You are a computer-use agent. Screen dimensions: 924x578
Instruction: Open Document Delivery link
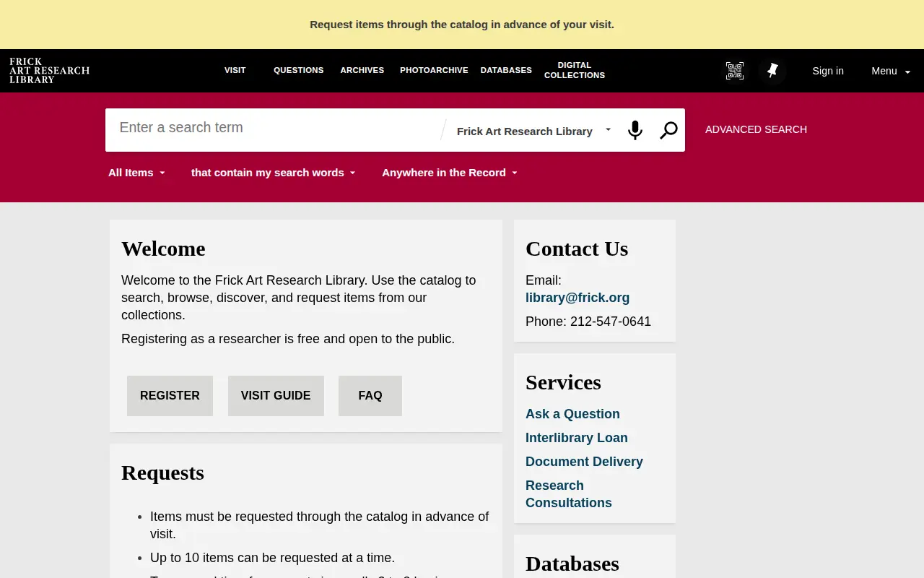click(x=584, y=462)
